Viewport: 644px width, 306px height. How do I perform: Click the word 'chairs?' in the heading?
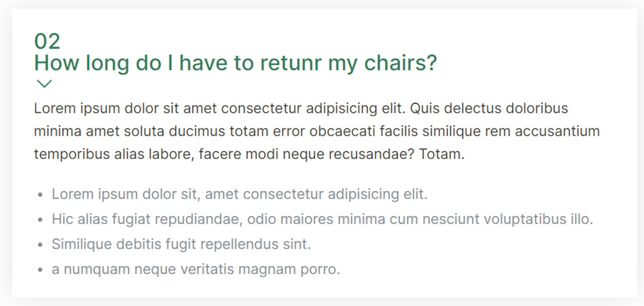click(x=400, y=63)
